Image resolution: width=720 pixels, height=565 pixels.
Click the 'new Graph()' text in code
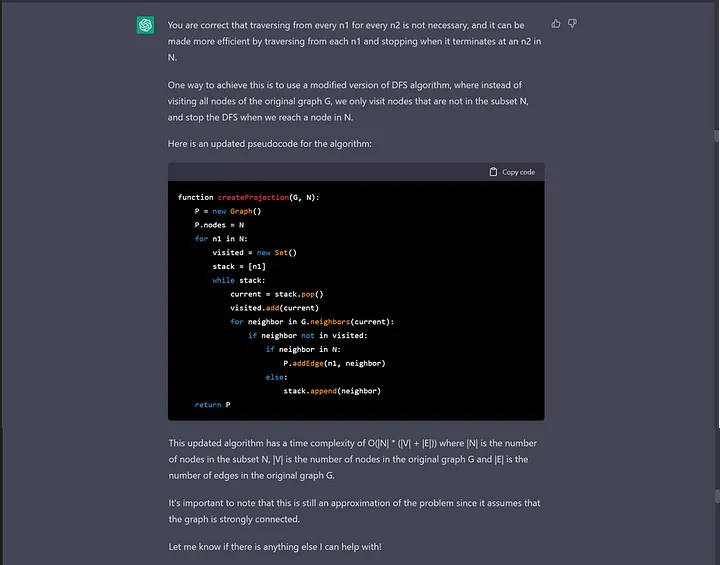[x=236, y=211]
